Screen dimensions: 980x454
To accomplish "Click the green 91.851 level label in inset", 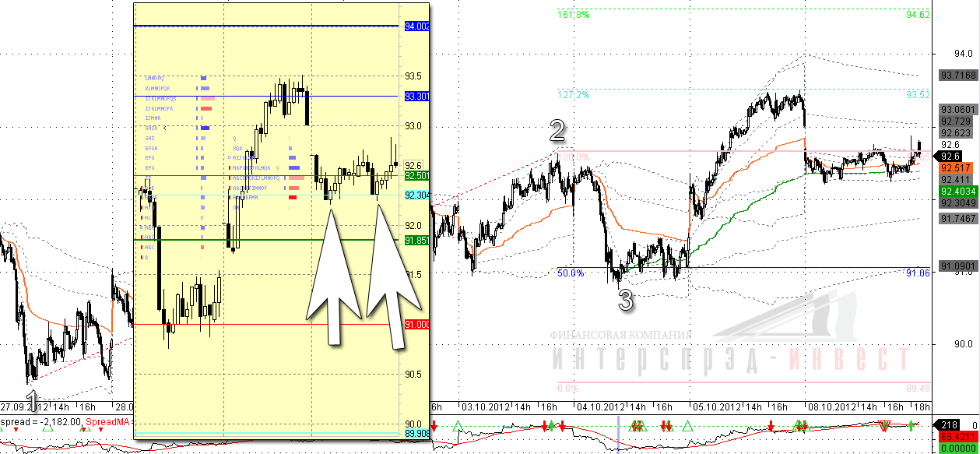I will pos(417,240).
